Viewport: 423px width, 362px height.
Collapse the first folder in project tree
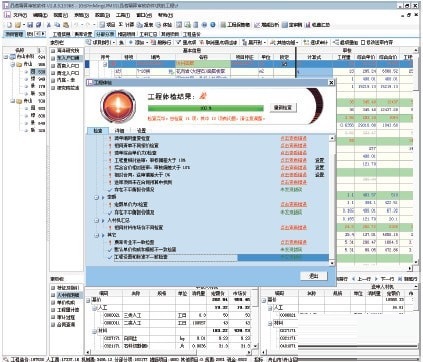(13, 64)
